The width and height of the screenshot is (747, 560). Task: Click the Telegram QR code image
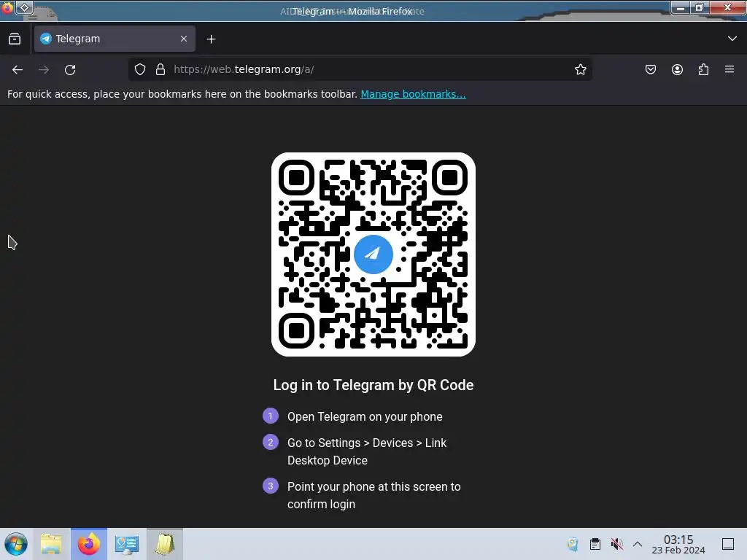click(373, 254)
